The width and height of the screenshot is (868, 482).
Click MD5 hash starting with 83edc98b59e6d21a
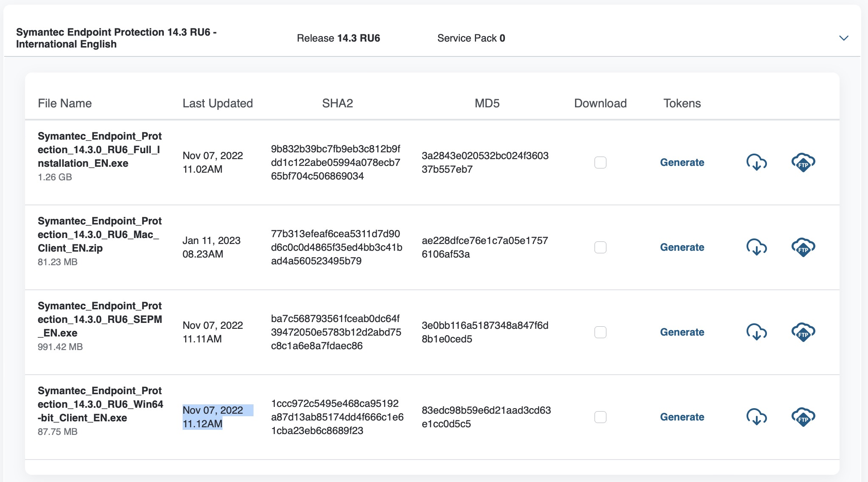[486, 417]
